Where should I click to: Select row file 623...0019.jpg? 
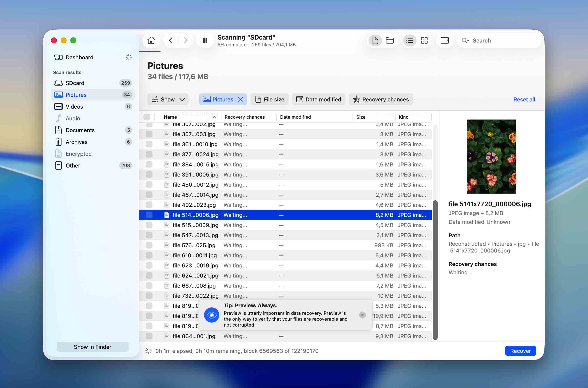click(285, 266)
